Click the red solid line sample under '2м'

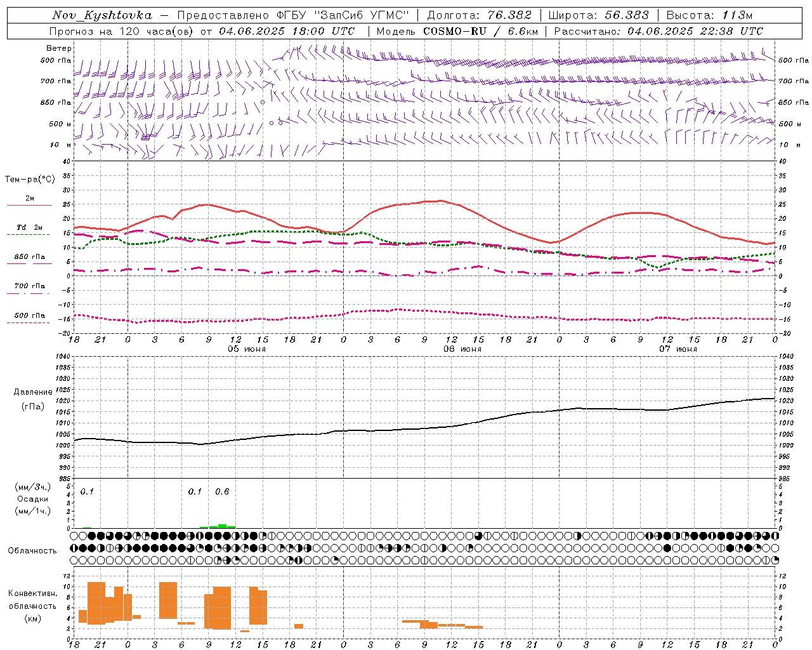pos(29,205)
